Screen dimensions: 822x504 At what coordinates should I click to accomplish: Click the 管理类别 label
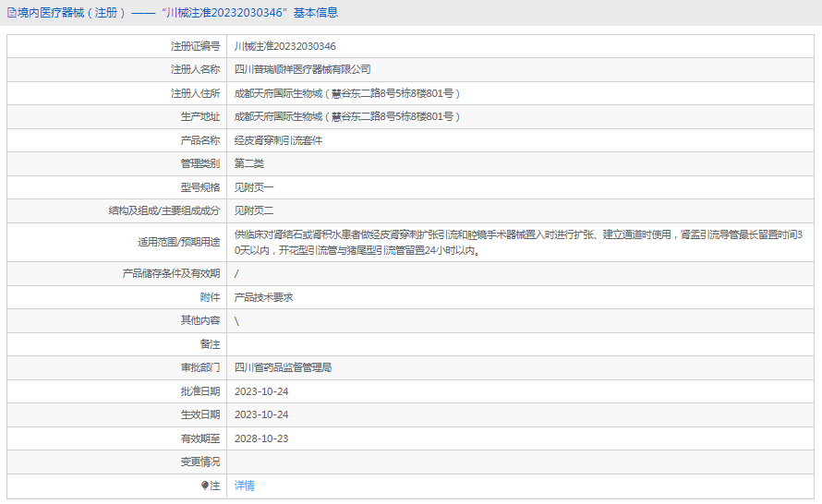point(200,163)
